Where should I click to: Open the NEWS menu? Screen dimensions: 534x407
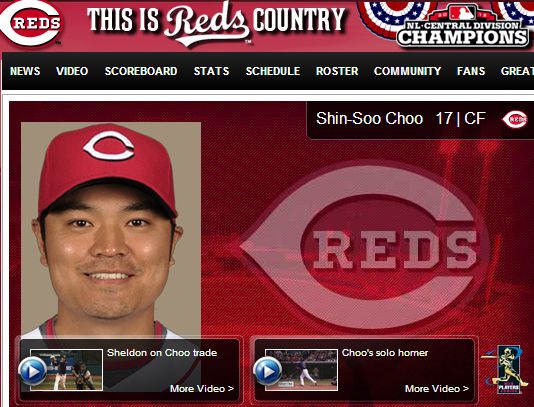tap(25, 71)
